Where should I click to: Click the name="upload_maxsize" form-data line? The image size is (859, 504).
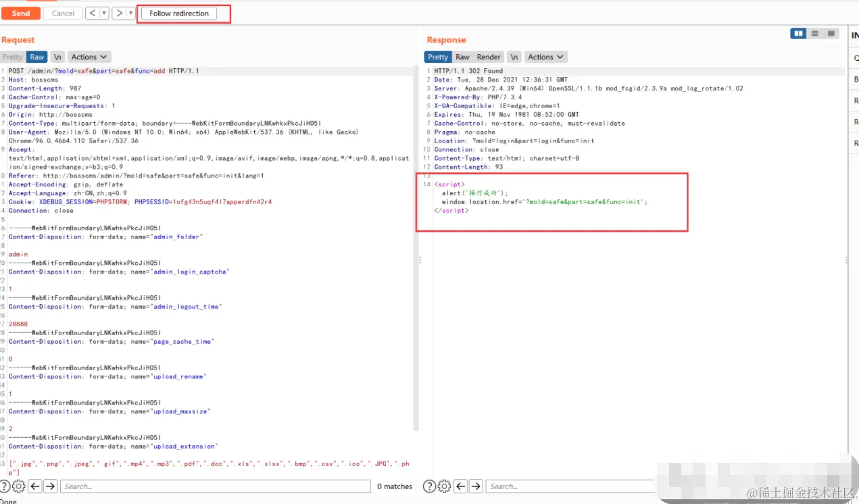pyautogui.click(x=109, y=411)
